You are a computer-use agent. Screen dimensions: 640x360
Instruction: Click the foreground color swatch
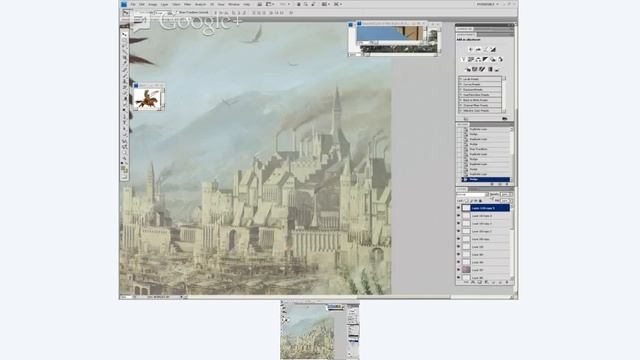click(123, 167)
